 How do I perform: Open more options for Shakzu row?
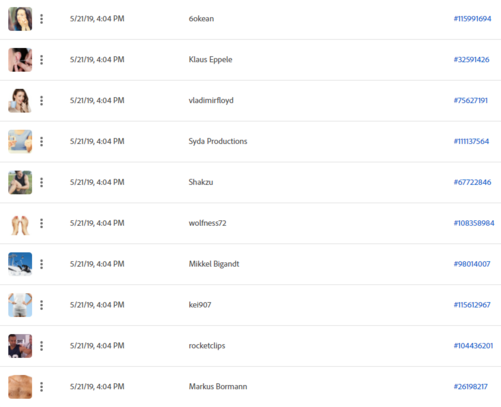[42, 182]
